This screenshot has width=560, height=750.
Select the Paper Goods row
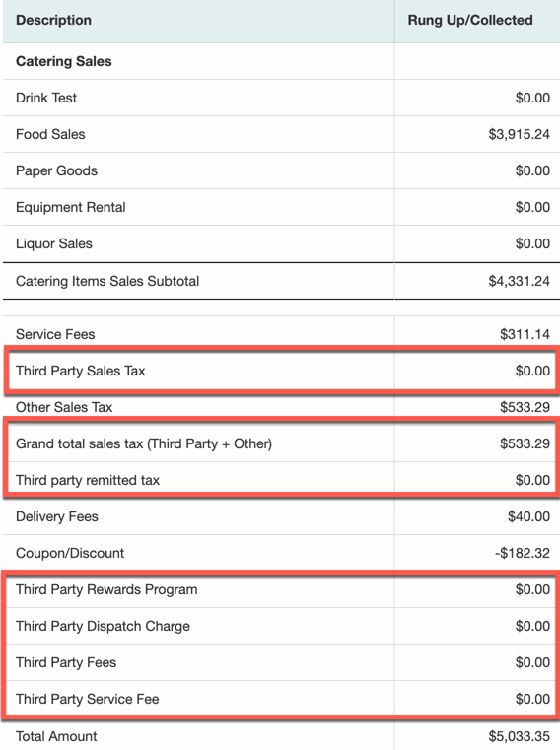click(x=281, y=170)
